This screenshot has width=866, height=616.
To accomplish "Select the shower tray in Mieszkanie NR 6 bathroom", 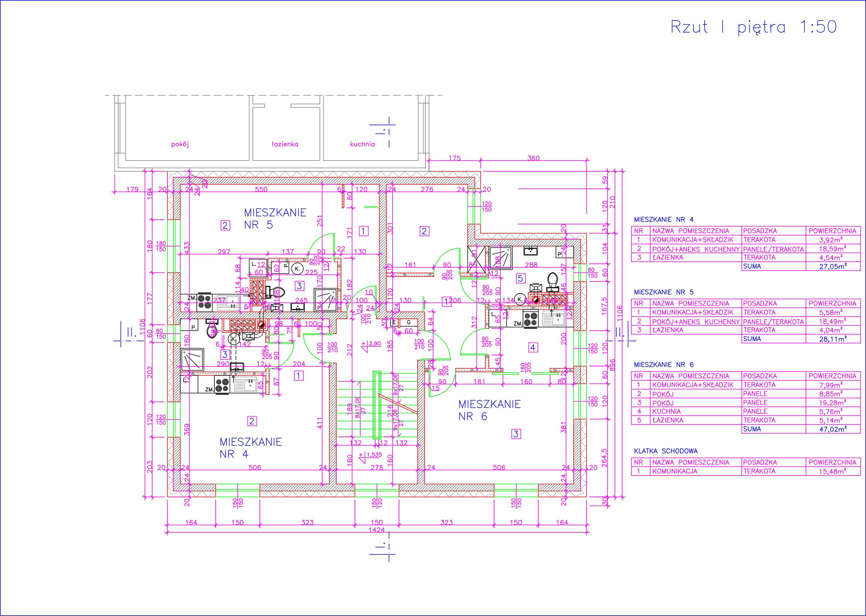I will click(x=501, y=258).
